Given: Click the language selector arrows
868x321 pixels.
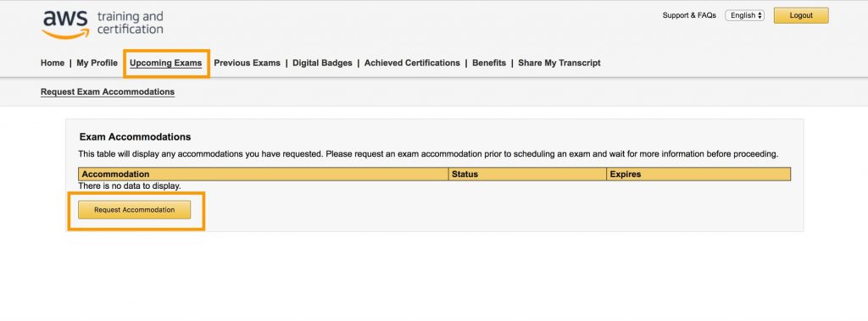Looking at the screenshot, I should [760, 15].
